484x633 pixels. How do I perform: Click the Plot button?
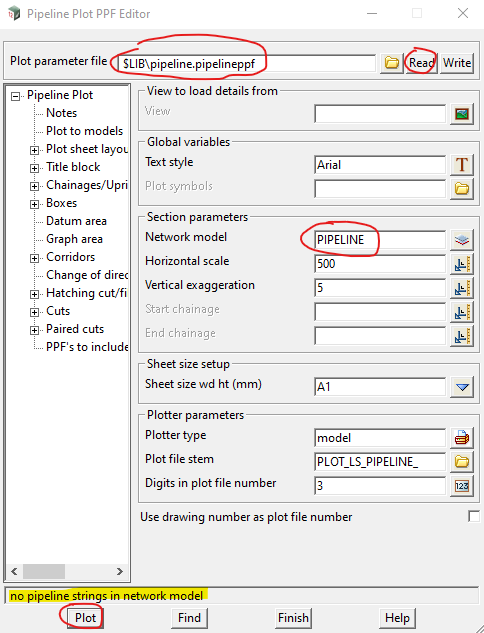(x=85, y=618)
